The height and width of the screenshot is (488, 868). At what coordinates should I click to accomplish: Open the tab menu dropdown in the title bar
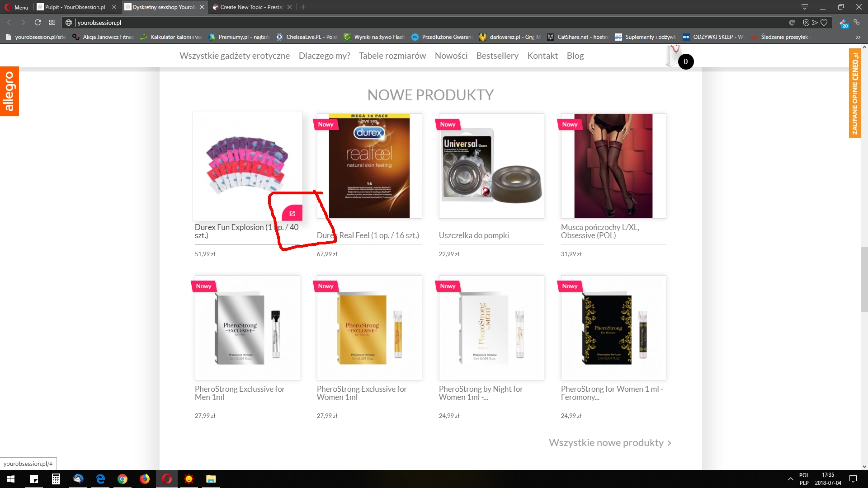(805, 7)
